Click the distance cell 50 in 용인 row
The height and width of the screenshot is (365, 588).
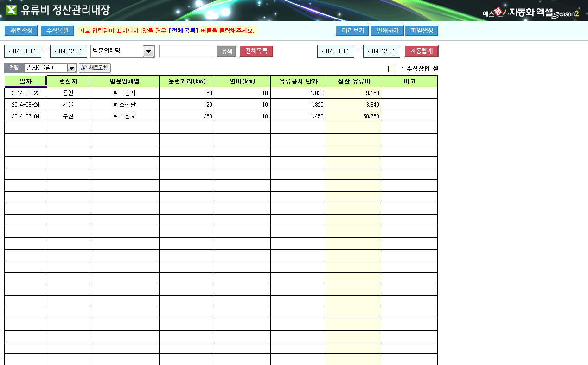pyautogui.click(x=187, y=93)
